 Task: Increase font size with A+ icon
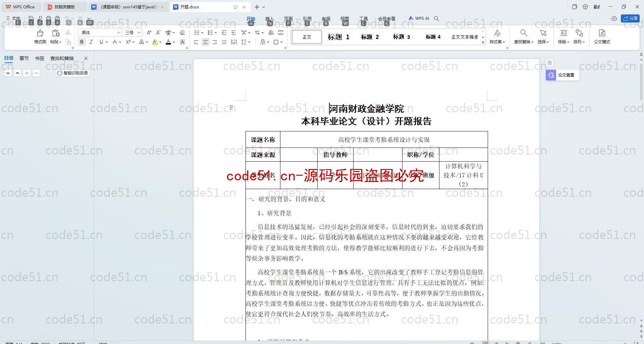(x=149, y=33)
